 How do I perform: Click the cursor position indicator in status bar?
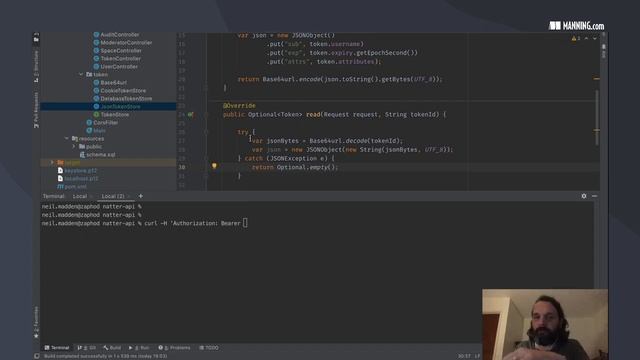[464, 356]
